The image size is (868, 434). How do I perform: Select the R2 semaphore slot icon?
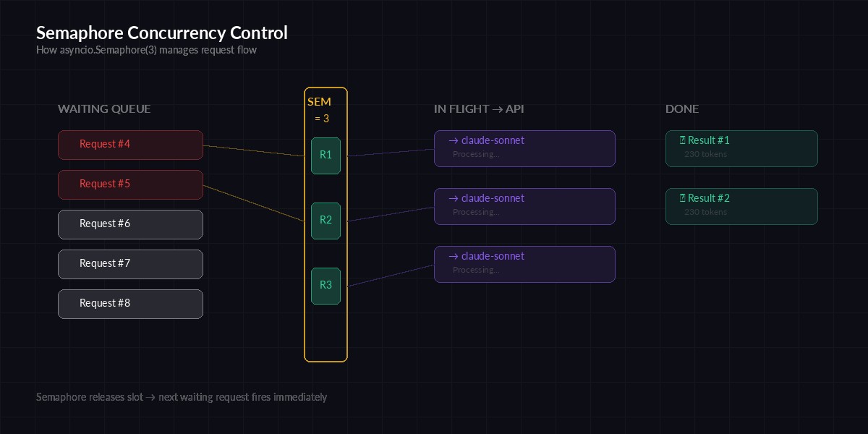[x=325, y=221]
